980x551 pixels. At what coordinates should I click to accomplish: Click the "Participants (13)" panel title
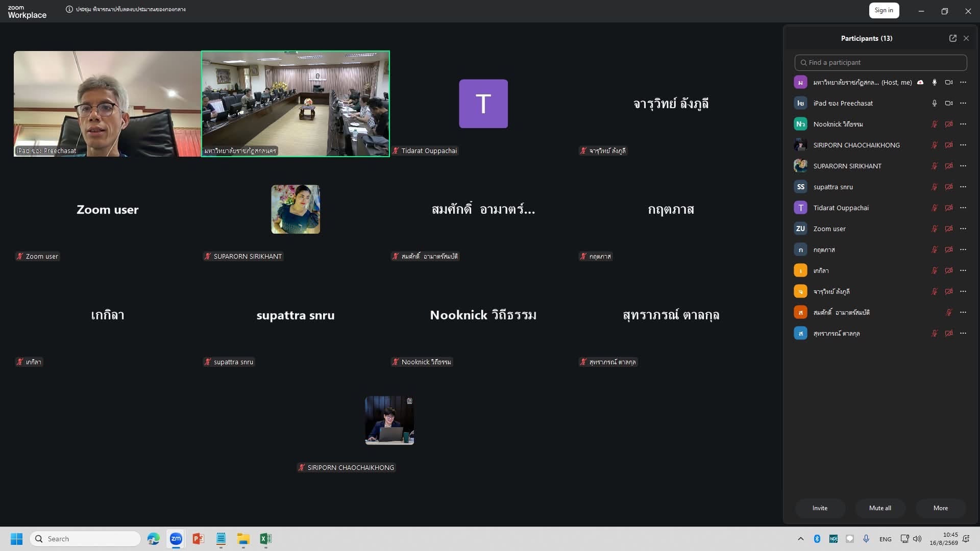867,38
